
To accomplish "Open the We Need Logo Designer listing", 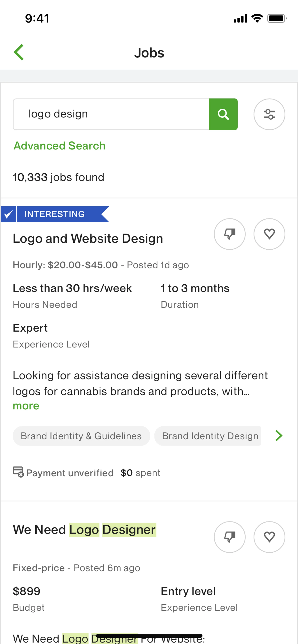I will pyautogui.click(x=84, y=530).
